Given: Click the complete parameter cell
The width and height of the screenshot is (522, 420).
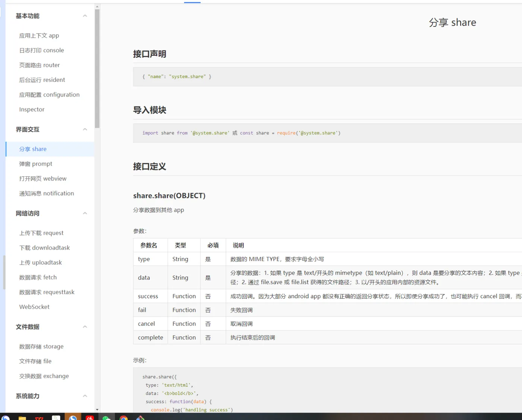Looking at the screenshot, I should [x=151, y=338].
